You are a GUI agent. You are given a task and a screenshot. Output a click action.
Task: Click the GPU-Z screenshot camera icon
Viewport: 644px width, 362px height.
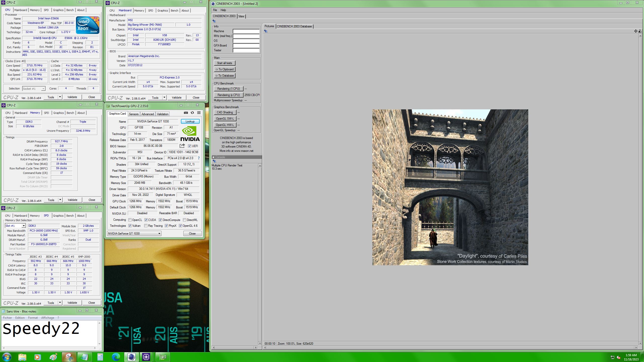click(x=186, y=113)
